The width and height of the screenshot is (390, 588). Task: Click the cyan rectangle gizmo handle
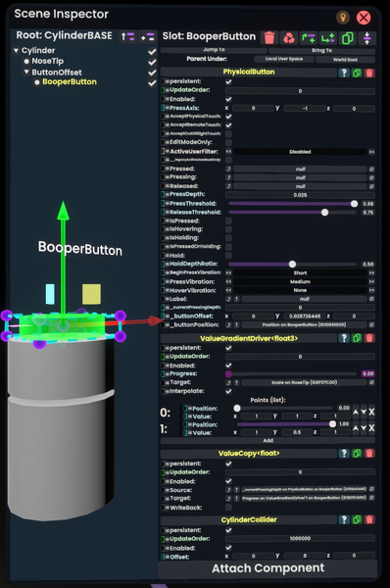50,294
